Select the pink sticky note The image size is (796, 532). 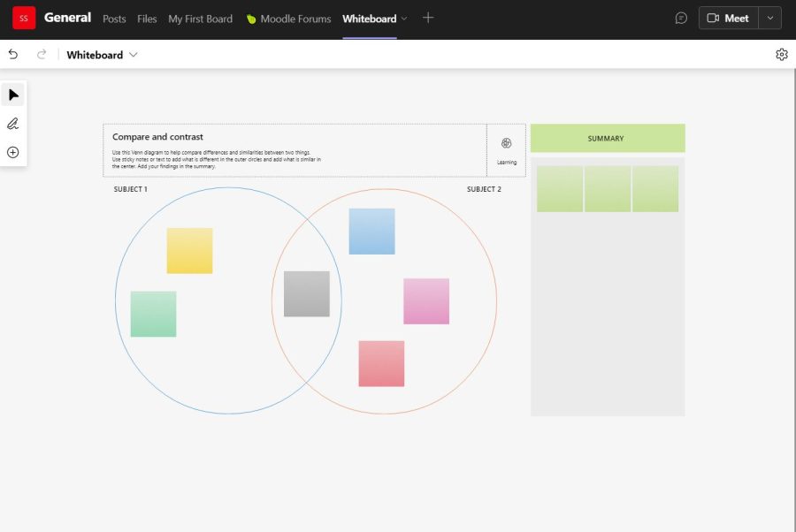click(x=426, y=301)
